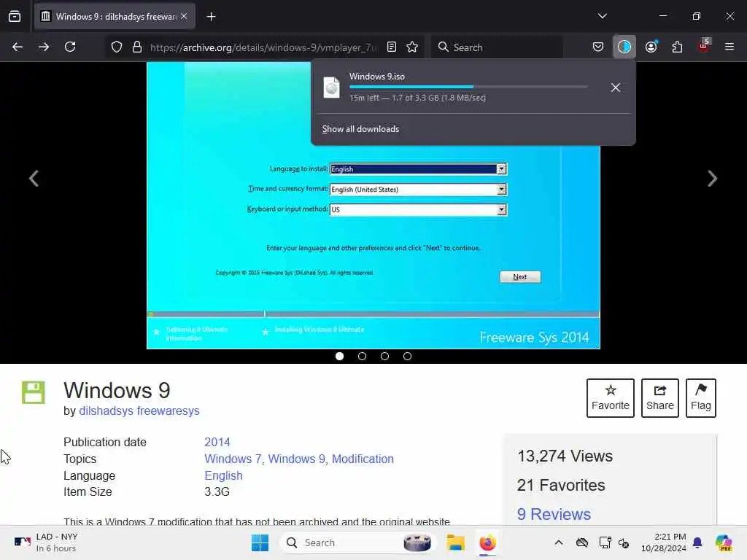This screenshot has height=560, width=747.
Task: Save page to Pocket
Action: pos(598,47)
